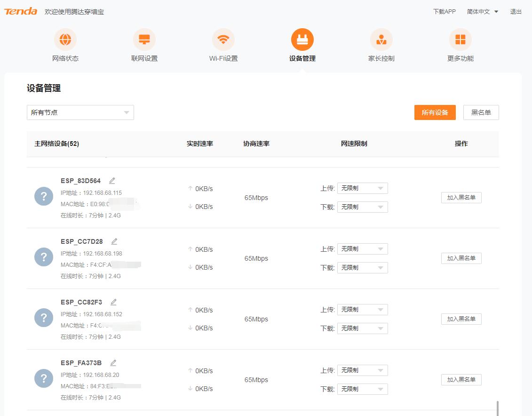
Task: Click 65Mbps rate of ESP_FA373B
Action: tap(256, 380)
